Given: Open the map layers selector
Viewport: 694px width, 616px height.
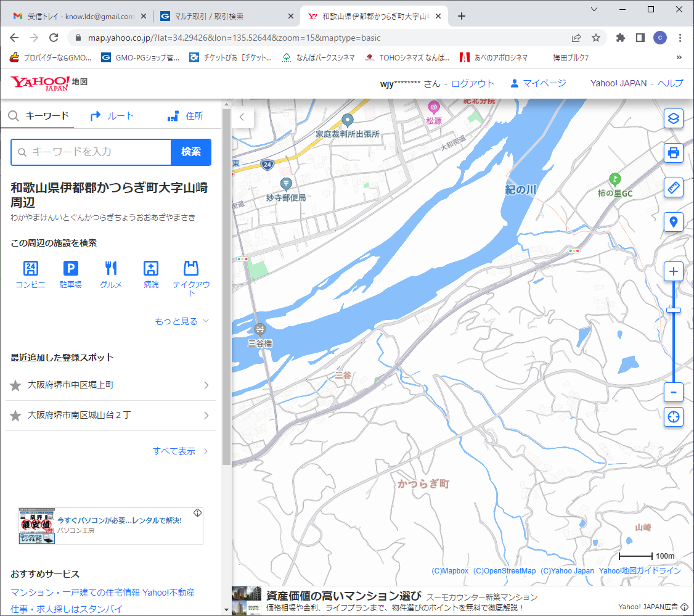Looking at the screenshot, I should click(x=674, y=118).
